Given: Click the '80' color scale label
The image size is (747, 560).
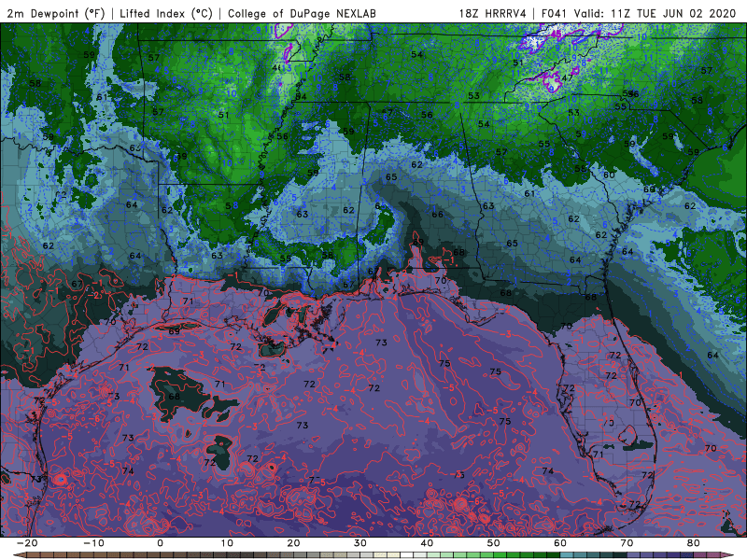Looking at the screenshot, I should click(x=694, y=543).
